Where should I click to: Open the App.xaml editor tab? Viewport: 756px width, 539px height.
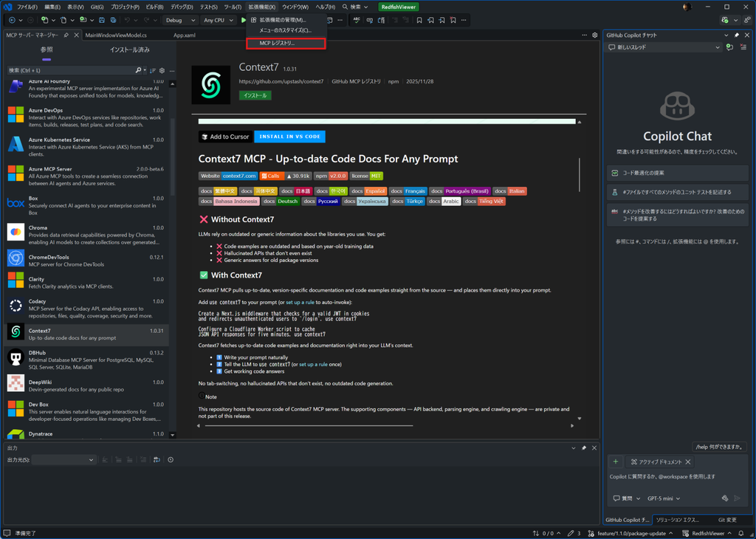pos(184,35)
